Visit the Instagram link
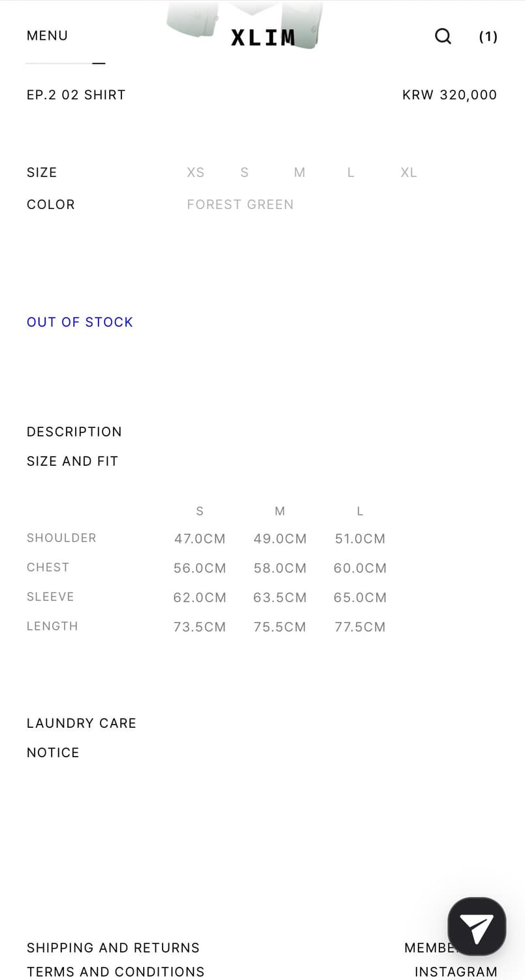The width and height of the screenshot is (525, 980). 456,972
